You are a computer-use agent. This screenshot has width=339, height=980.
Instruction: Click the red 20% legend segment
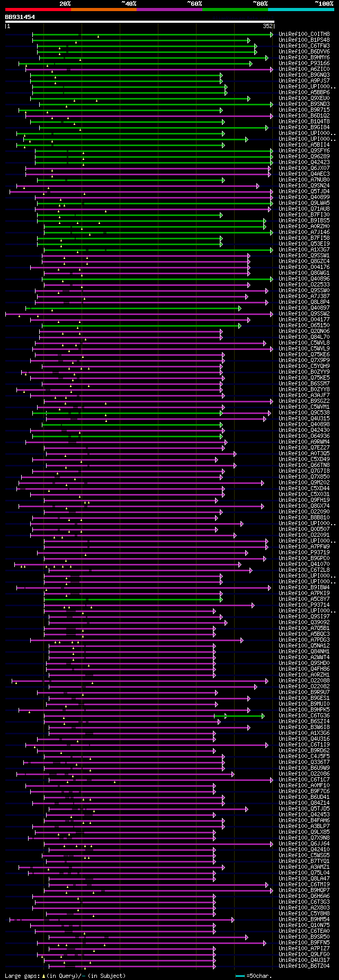pos(38,10)
